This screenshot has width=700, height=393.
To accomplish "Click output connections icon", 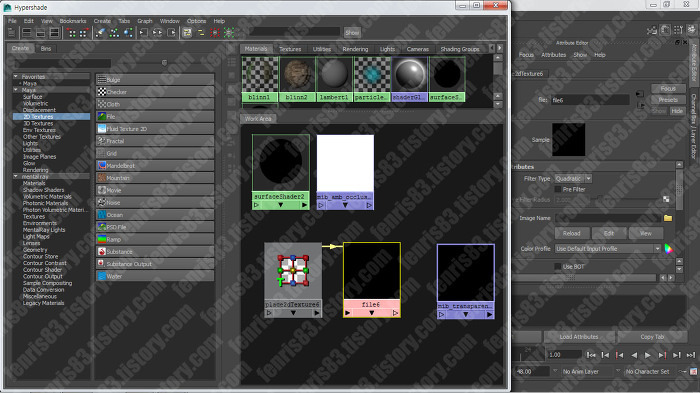I will coord(171,33).
